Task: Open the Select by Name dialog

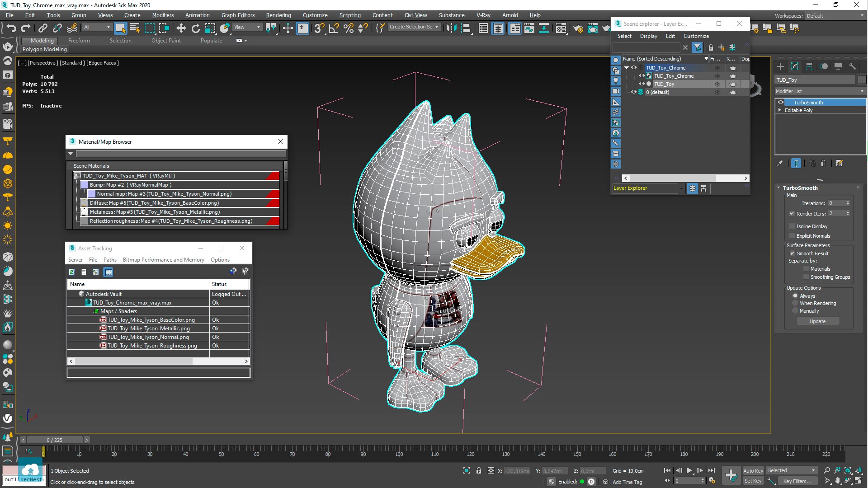Action: (x=135, y=28)
